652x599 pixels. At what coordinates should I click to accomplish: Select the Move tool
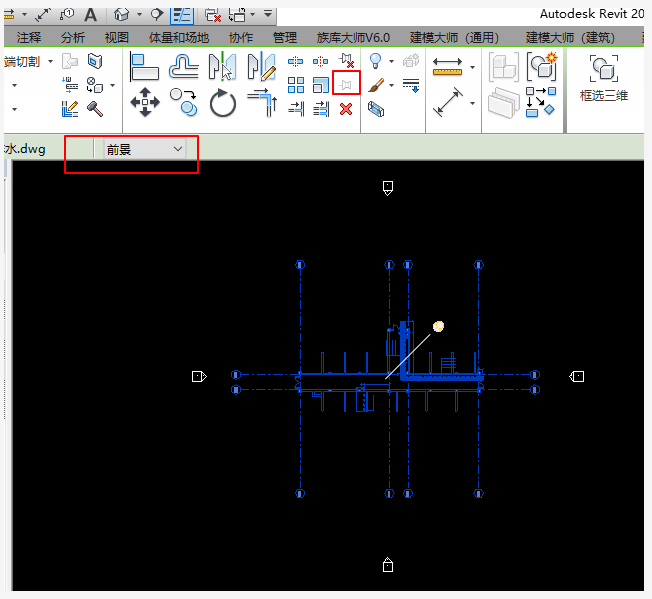click(145, 102)
